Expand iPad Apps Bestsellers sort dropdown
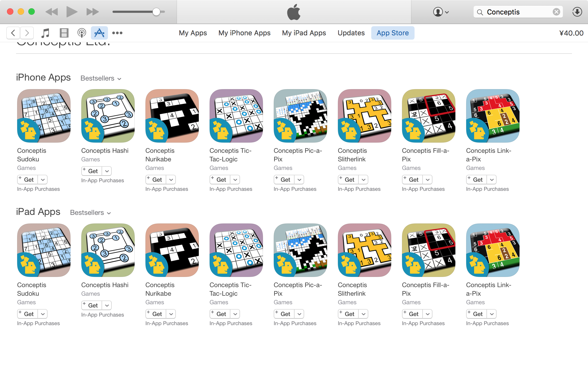This screenshot has width=588, height=388. pyautogui.click(x=90, y=212)
